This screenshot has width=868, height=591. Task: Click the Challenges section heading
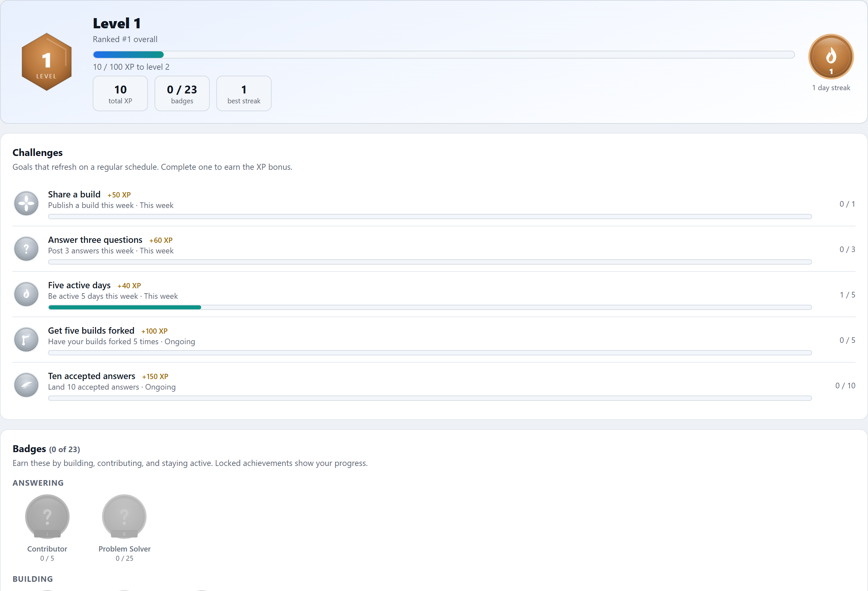coord(38,152)
